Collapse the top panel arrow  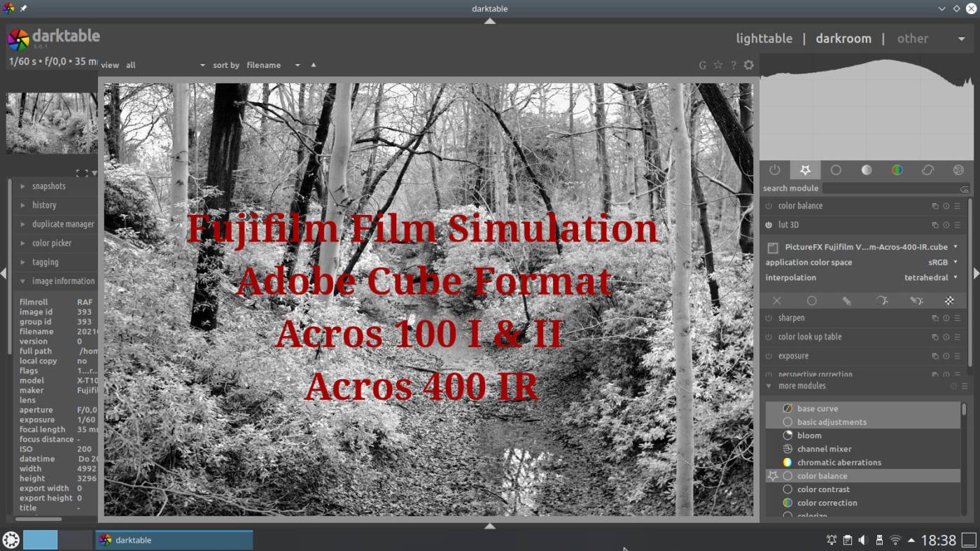(x=490, y=21)
